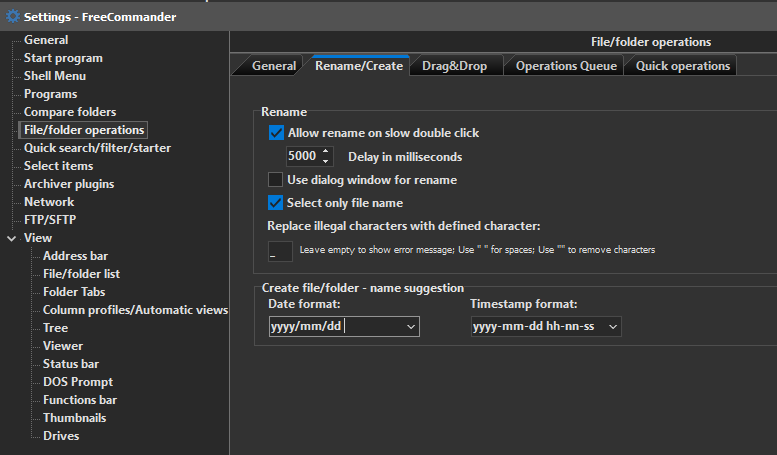Image resolution: width=777 pixels, height=455 pixels.
Task: Collapse the View tree node
Action: tap(11, 238)
